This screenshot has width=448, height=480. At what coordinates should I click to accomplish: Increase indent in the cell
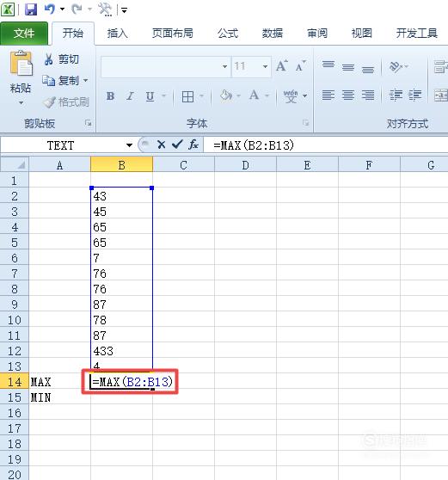pos(415,95)
